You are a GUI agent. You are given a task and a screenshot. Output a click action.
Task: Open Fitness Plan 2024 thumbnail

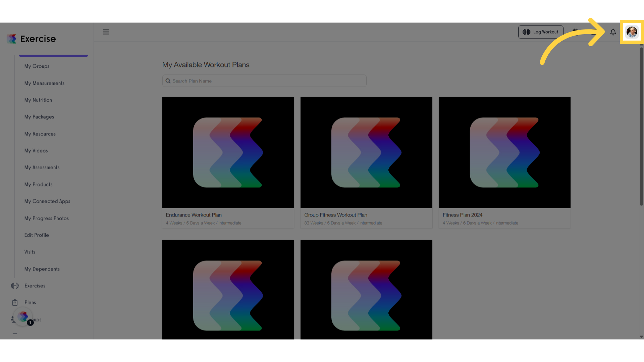505,153
